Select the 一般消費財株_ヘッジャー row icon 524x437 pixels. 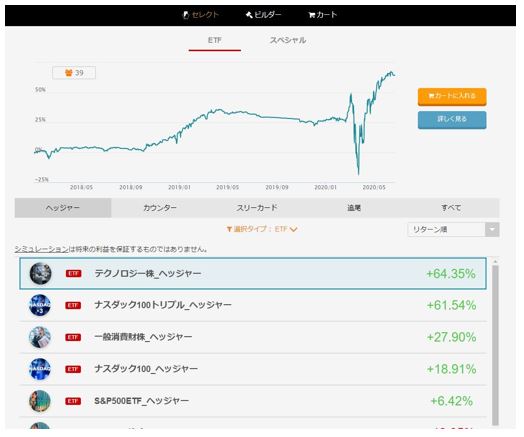point(40,337)
